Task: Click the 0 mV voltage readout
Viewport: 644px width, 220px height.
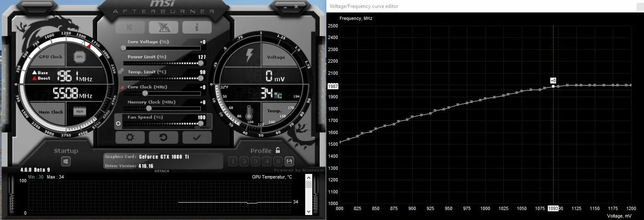Action: [x=275, y=76]
